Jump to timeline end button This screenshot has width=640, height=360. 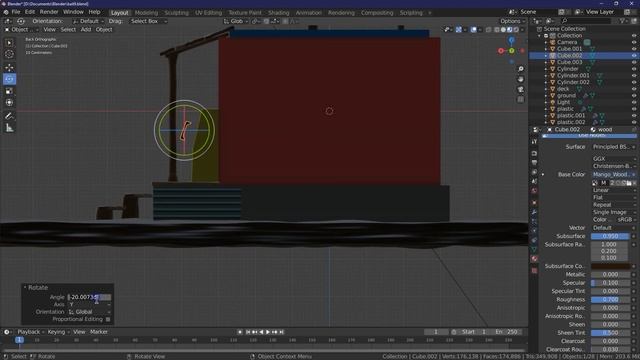click(282, 332)
